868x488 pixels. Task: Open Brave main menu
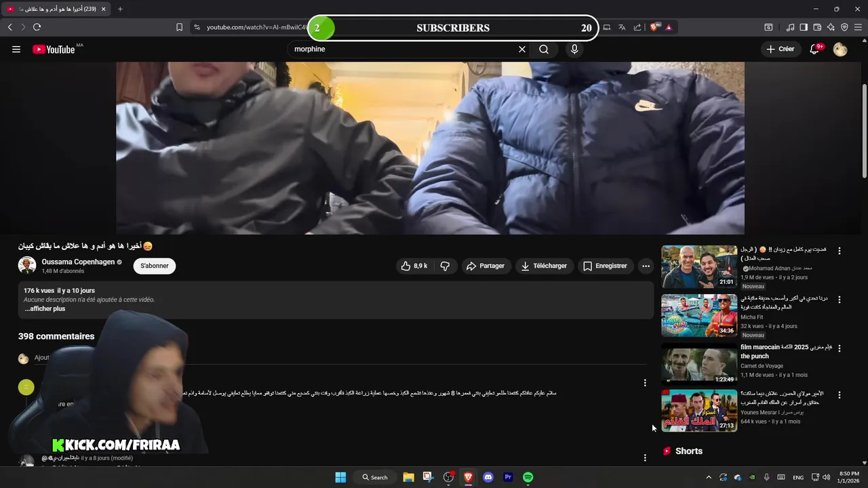858,27
